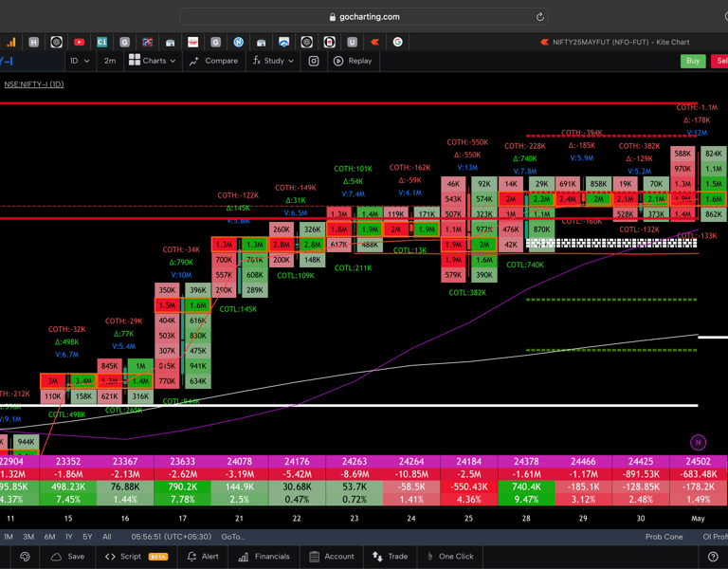Expand the Charts dropdown chevron

pos(173,61)
